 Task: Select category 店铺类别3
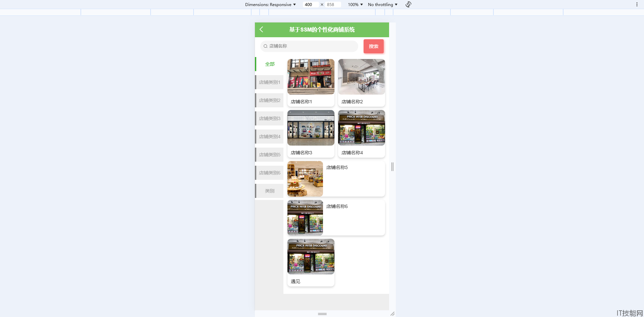[269, 118]
